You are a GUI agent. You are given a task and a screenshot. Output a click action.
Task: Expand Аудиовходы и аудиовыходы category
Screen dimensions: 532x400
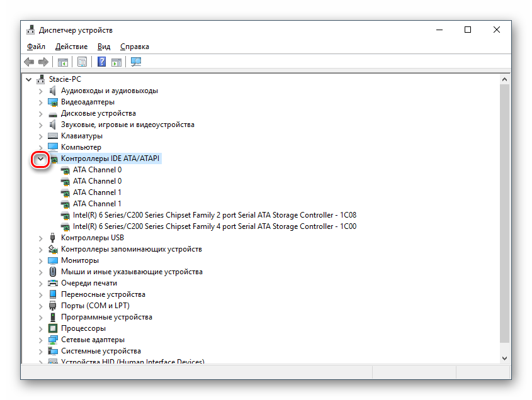click(41, 91)
